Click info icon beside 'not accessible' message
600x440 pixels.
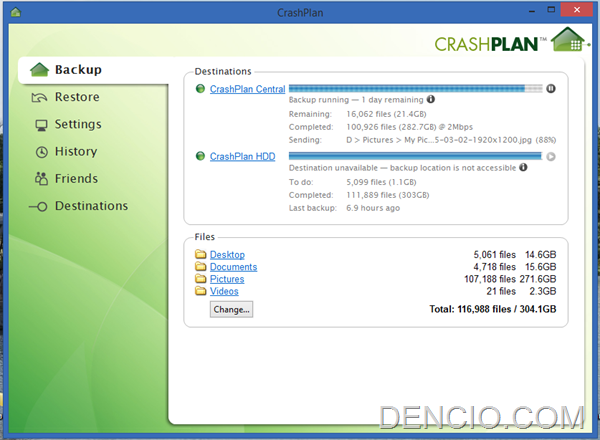click(523, 167)
